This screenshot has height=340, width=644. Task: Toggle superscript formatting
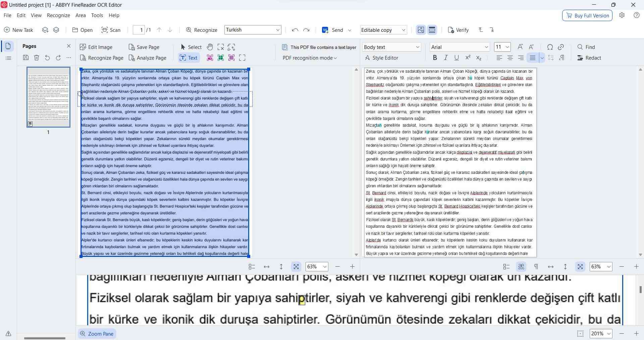click(467, 58)
